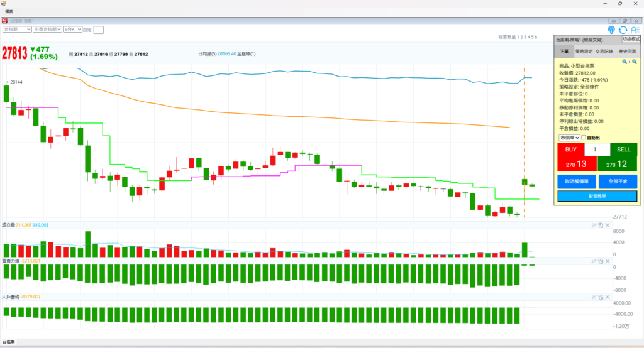Change the 5分K timeframe dropdown
This screenshot has height=348, width=644.
point(72,29)
